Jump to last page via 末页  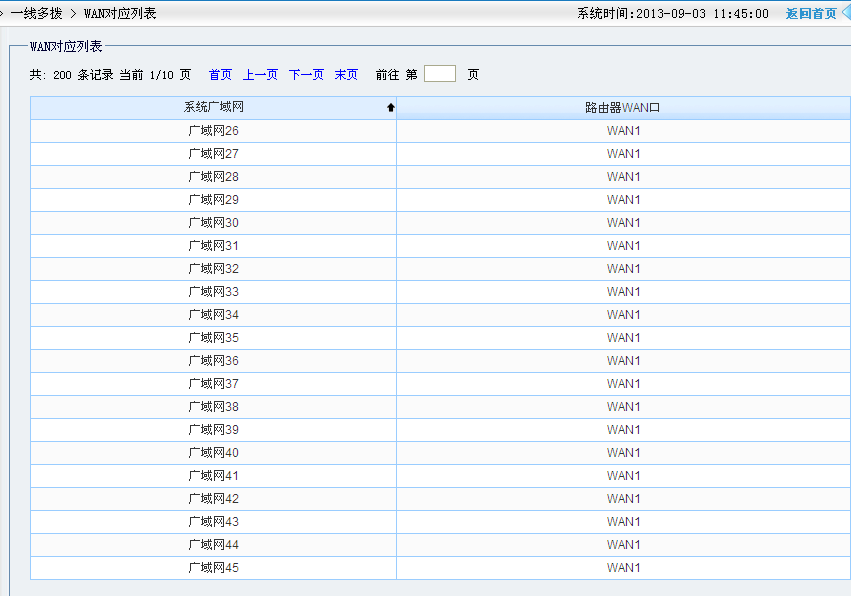pyautogui.click(x=346, y=75)
